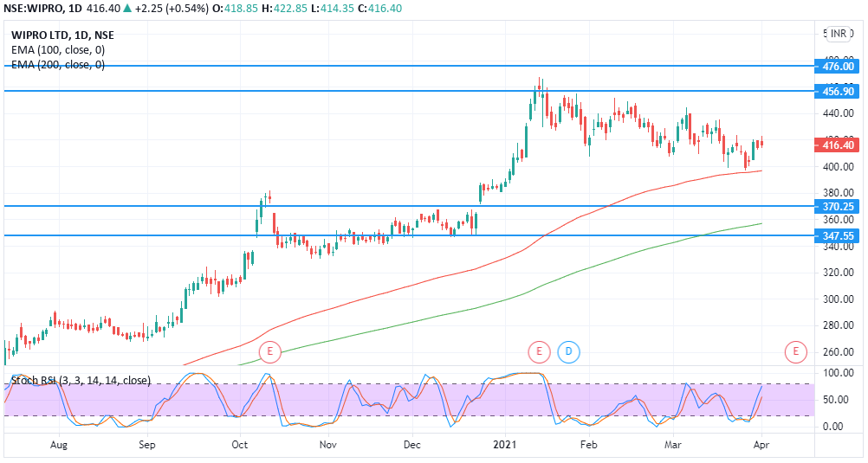Select the 456.90 price level label
The width and height of the screenshot is (868, 463).
click(x=839, y=91)
